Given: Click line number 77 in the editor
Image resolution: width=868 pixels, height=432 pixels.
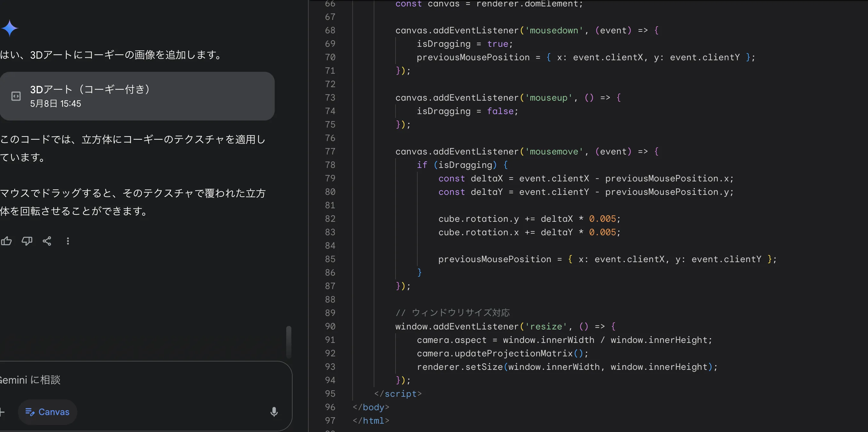Looking at the screenshot, I should click(330, 151).
